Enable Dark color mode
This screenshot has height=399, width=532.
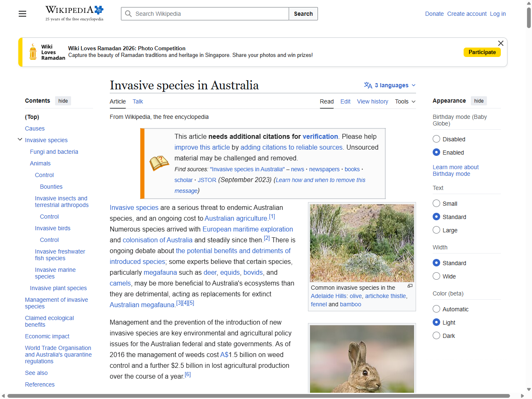(436, 335)
